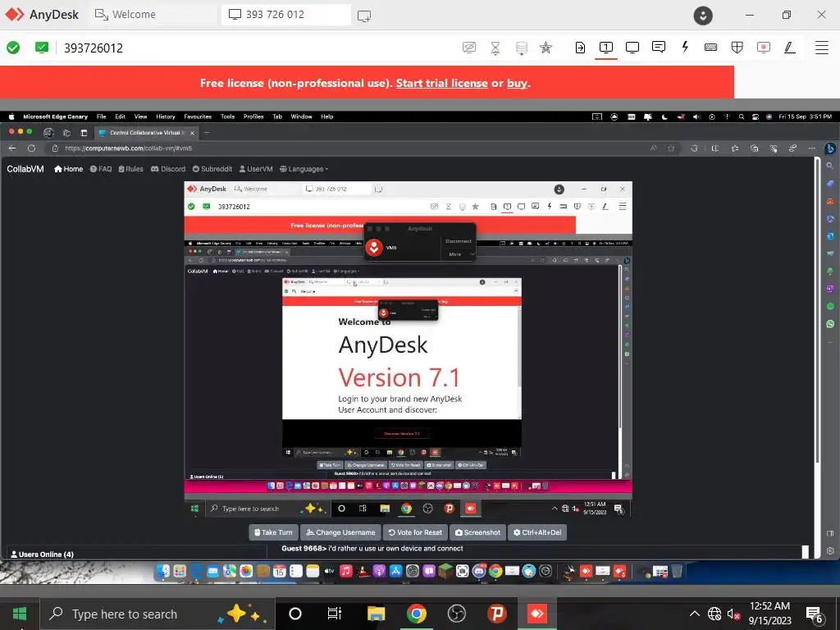
Task: Open display settings monitor icon
Action: [632, 48]
